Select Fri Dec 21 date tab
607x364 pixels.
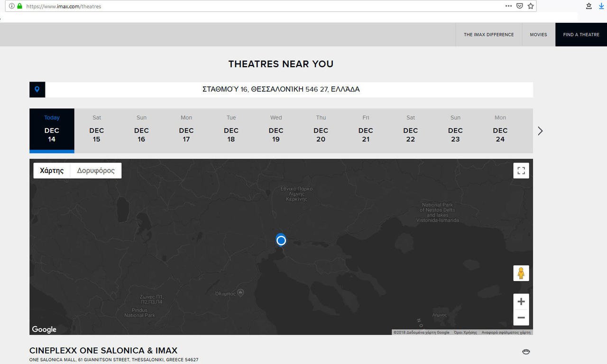[366, 130]
